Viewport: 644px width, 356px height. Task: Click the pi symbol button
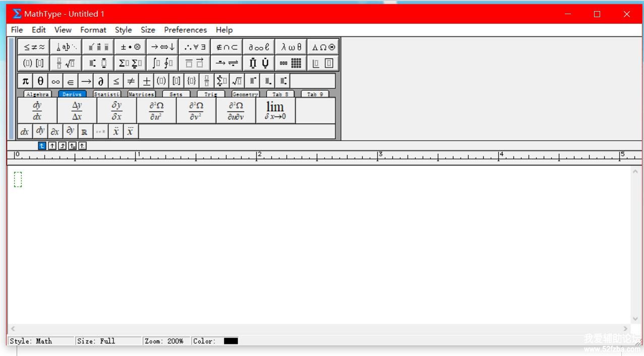click(x=25, y=81)
